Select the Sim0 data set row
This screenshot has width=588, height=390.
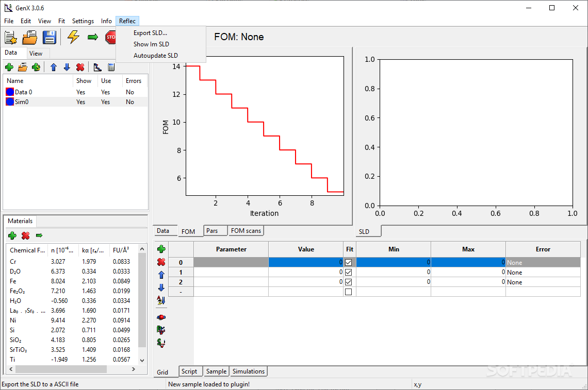75,101
